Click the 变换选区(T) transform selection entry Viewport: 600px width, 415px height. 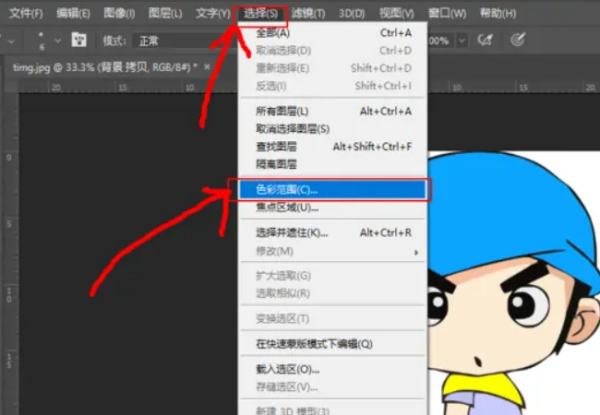333,319
